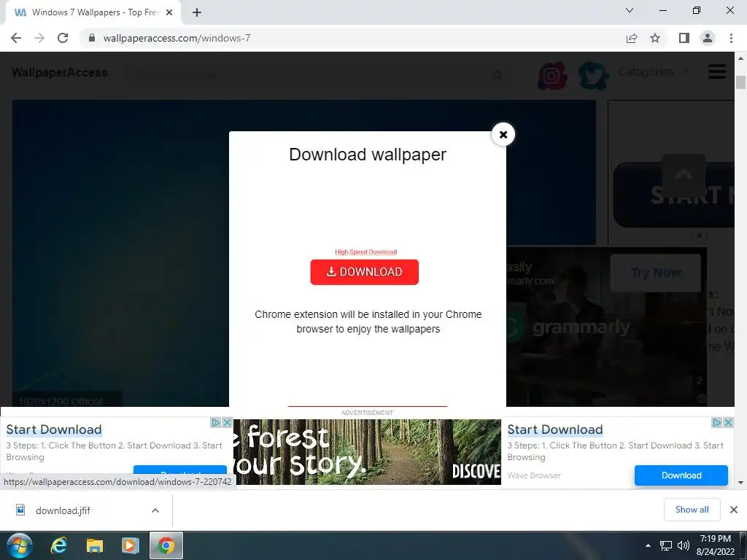Open the Chrome side panel icon

click(684, 38)
